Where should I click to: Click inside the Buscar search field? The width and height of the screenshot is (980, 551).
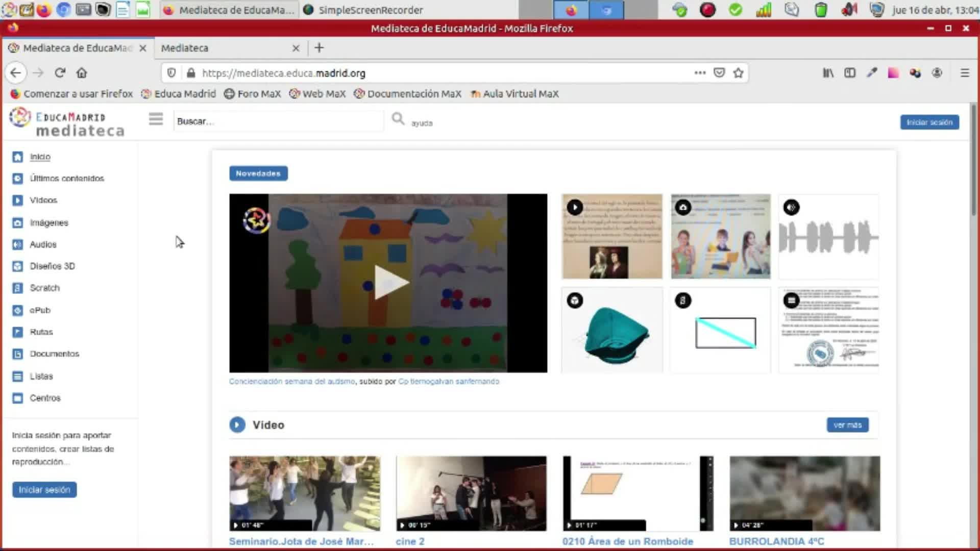pyautogui.click(x=278, y=121)
